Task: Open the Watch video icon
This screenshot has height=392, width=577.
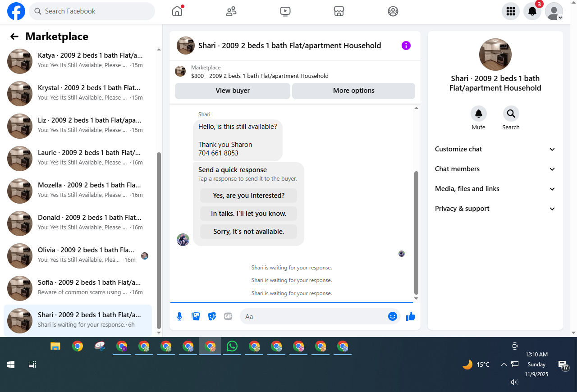Action: (x=285, y=11)
